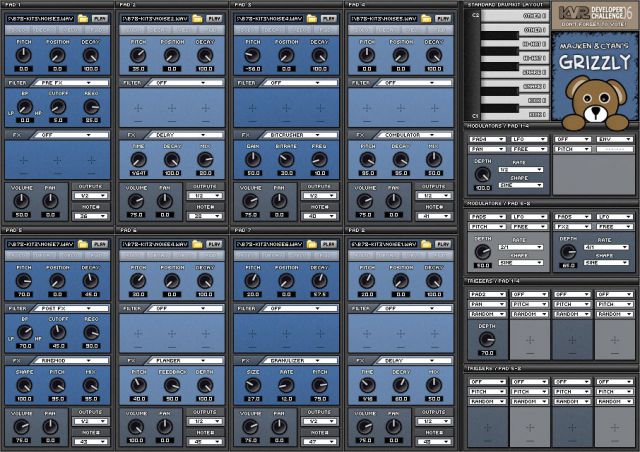
Task: Toggle the Solo switch on Pad 3
Action: pos(247,30)
